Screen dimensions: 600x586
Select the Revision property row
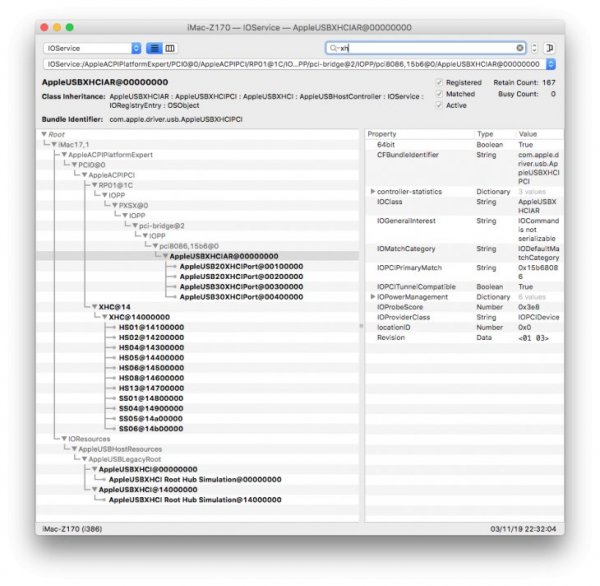point(464,338)
